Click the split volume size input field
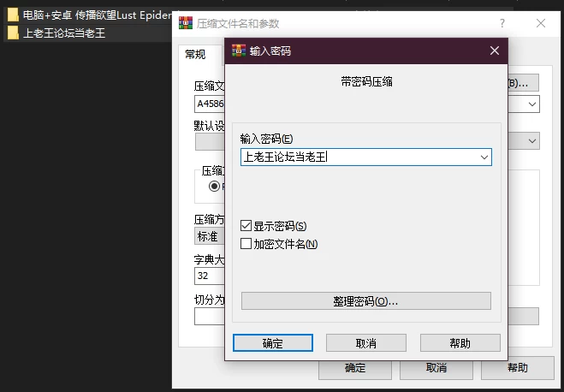564x392 pixels. click(210, 317)
